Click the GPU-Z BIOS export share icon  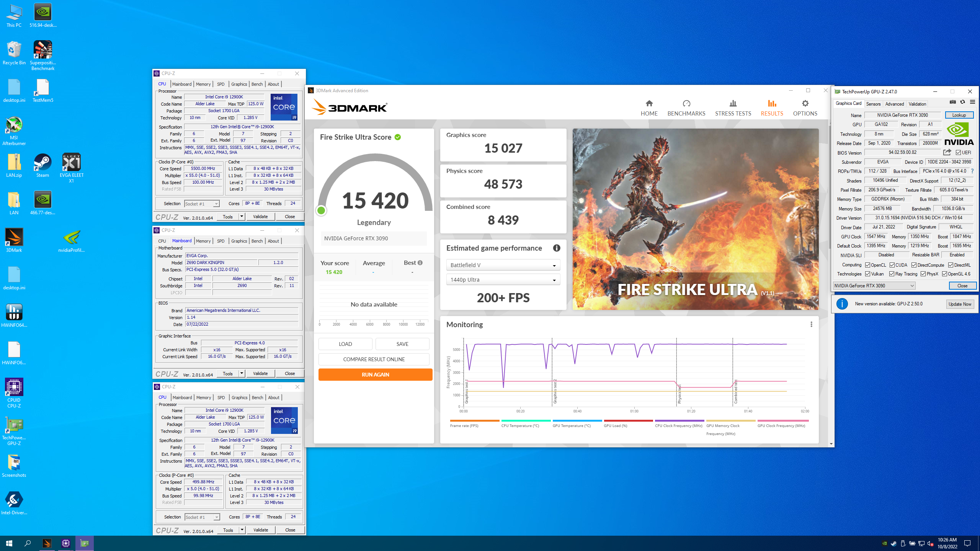pos(947,152)
